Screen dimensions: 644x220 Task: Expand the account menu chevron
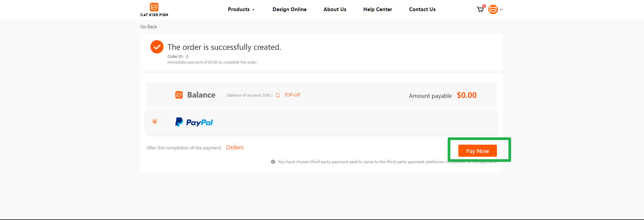[501, 9]
